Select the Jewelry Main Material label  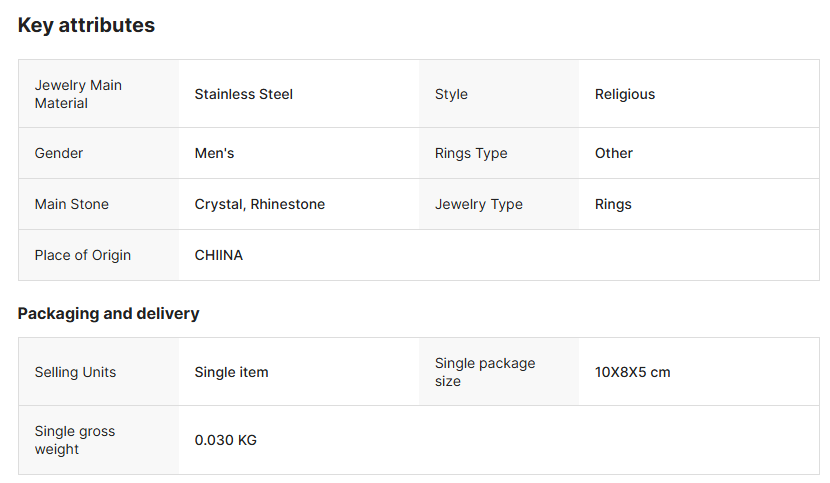click(78, 94)
